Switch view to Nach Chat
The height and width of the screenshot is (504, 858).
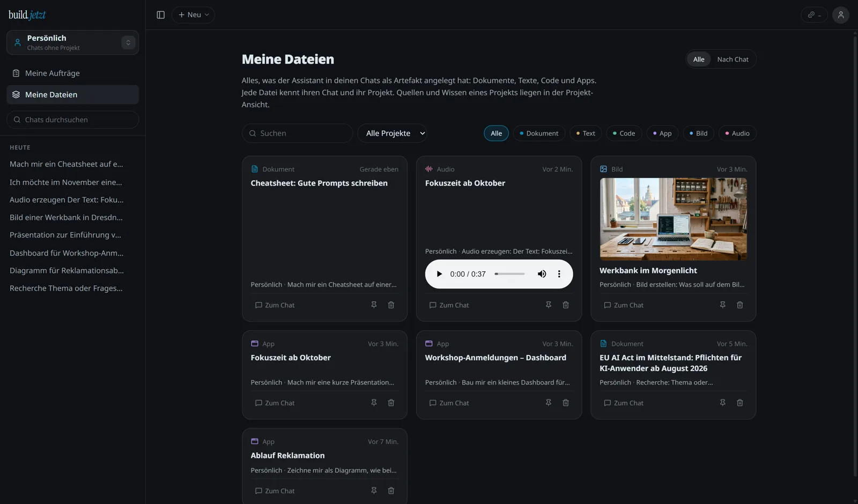pos(733,60)
